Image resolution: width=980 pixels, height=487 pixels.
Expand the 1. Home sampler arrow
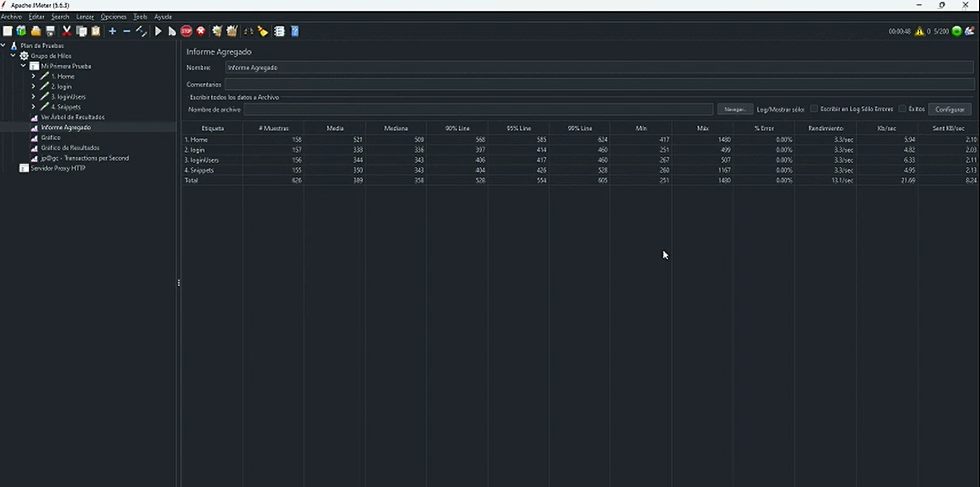click(34, 76)
